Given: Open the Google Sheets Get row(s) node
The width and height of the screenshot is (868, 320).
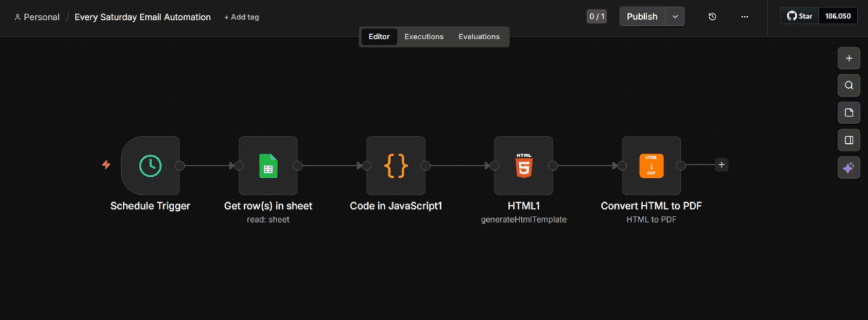Looking at the screenshot, I should [x=268, y=166].
